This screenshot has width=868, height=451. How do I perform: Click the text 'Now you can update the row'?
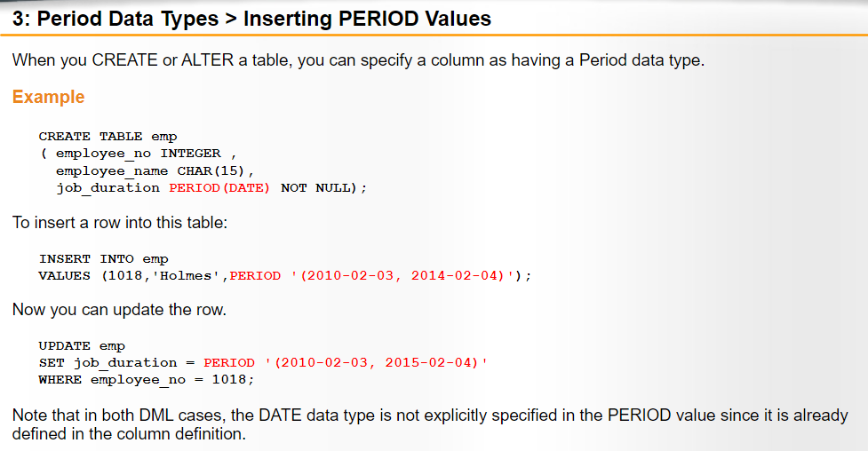(x=119, y=309)
